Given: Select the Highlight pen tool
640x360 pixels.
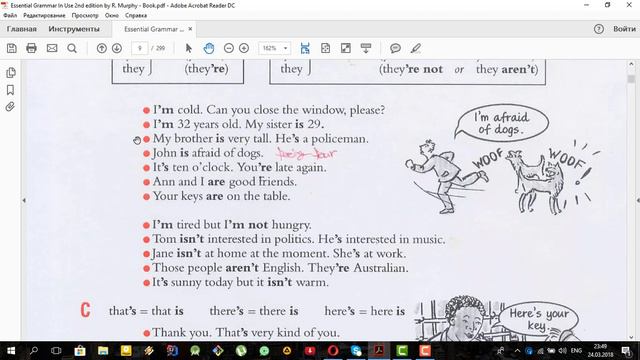Looking at the screenshot, I should tap(416, 48).
